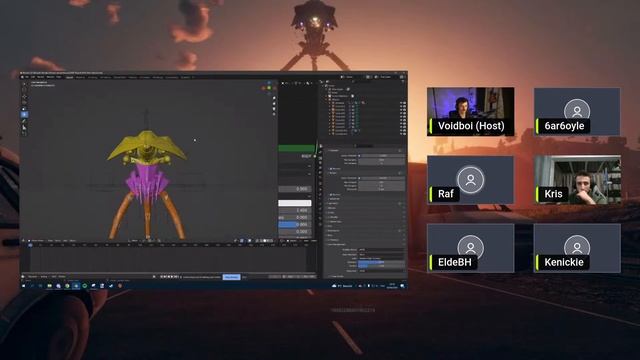Select the 6ar6oyle participant tile
Screen dimensions: 640x360
pyautogui.click(x=577, y=111)
